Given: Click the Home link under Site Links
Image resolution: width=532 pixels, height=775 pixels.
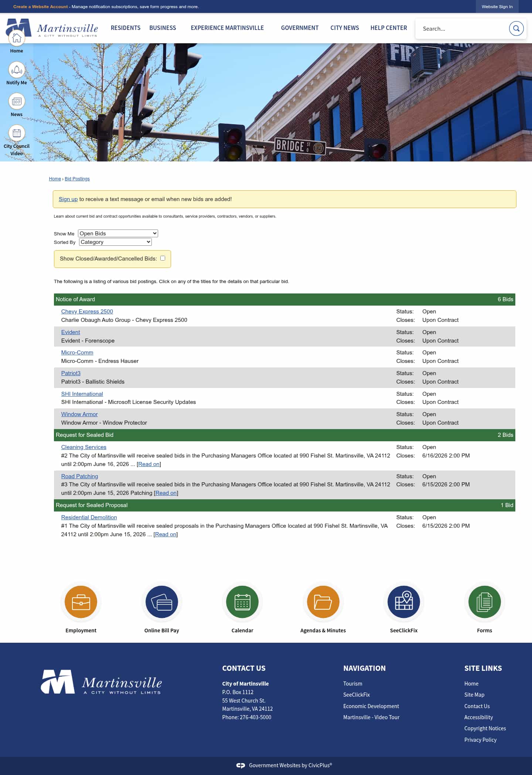Looking at the screenshot, I should (471, 684).
